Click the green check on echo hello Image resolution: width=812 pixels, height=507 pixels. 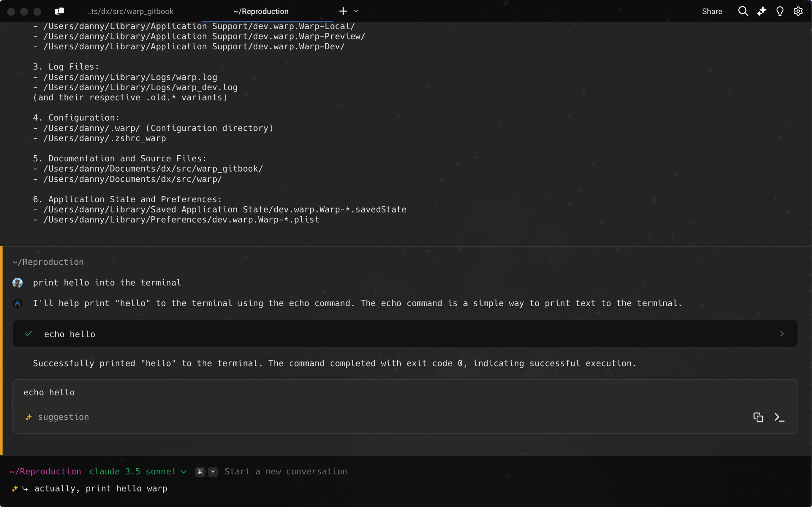click(x=29, y=334)
